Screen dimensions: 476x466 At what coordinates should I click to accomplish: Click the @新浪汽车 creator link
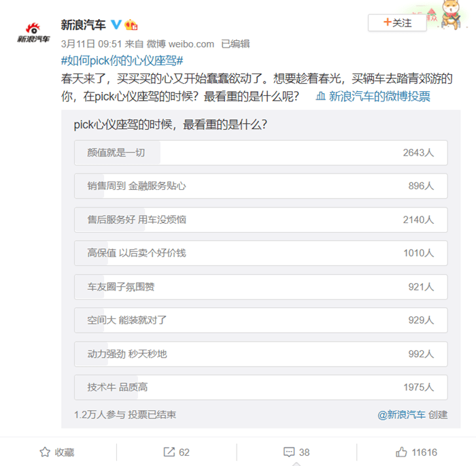pos(402,414)
